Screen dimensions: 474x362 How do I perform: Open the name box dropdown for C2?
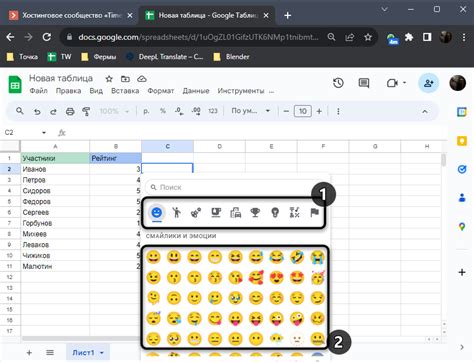click(44, 133)
